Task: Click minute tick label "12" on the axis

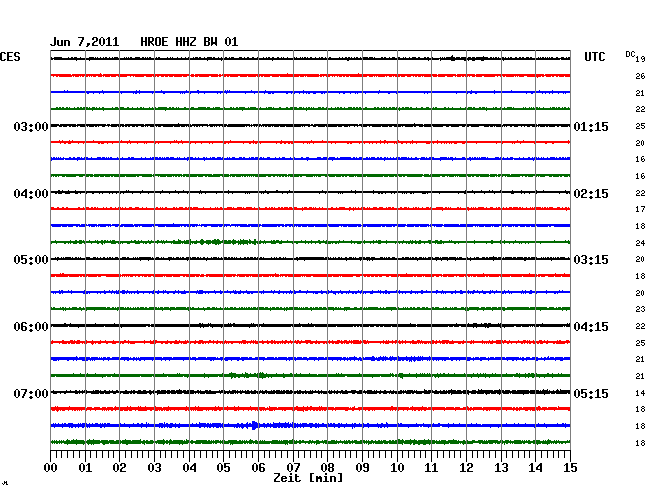Action: tap(466, 468)
